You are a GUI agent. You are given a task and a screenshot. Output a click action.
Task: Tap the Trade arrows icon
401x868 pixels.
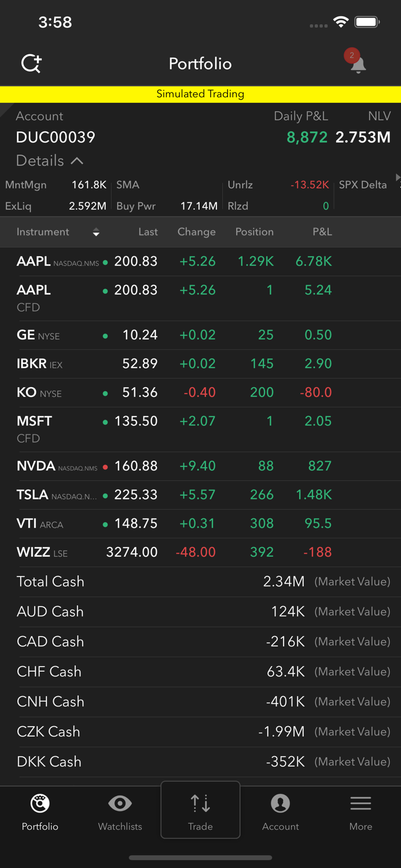click(x=200, y=803)
